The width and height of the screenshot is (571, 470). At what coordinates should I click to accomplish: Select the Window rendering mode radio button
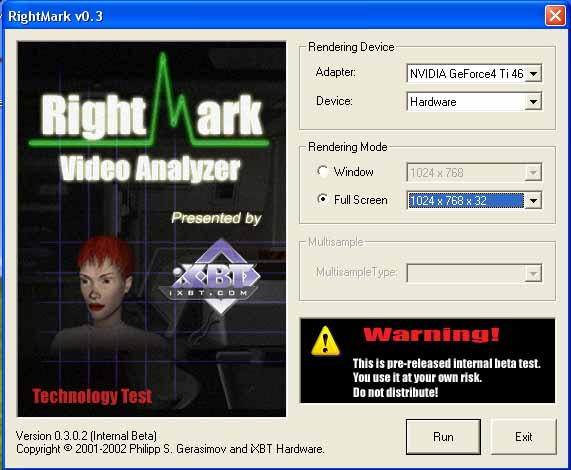[x=322, y=171]
